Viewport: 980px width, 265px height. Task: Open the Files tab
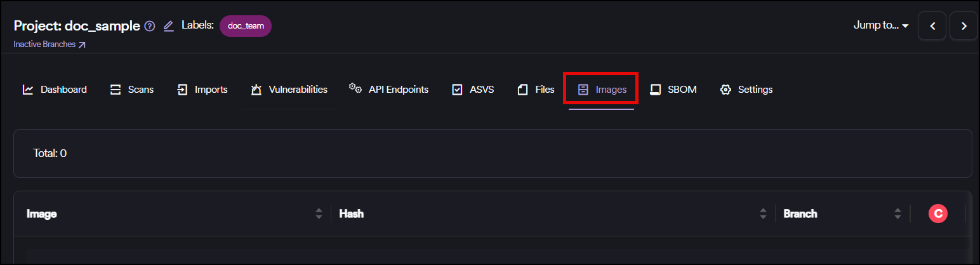click(536, 90)
